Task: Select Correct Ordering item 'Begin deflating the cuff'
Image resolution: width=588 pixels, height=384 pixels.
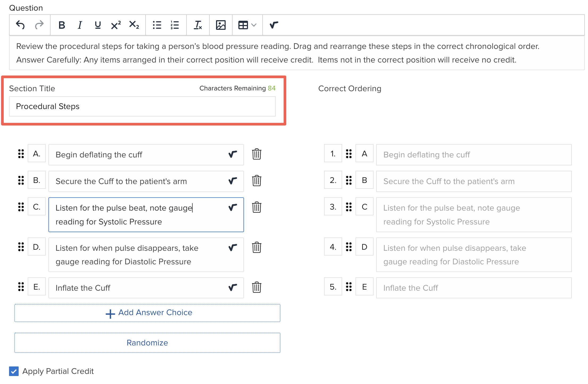Action: coord(474,155)
